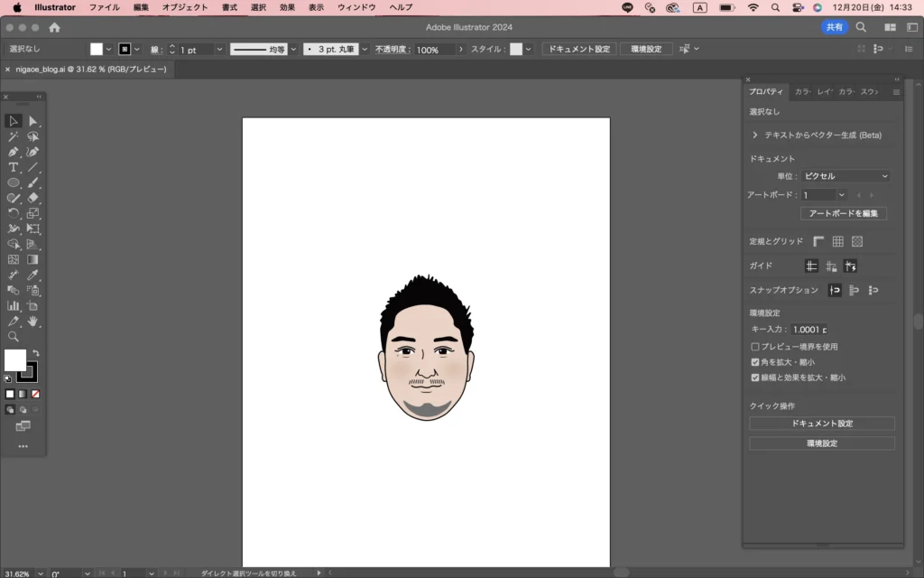This screenshot has width=924, height=578.
Task: Select the Hand tool
Action: (x=33, y=321)
